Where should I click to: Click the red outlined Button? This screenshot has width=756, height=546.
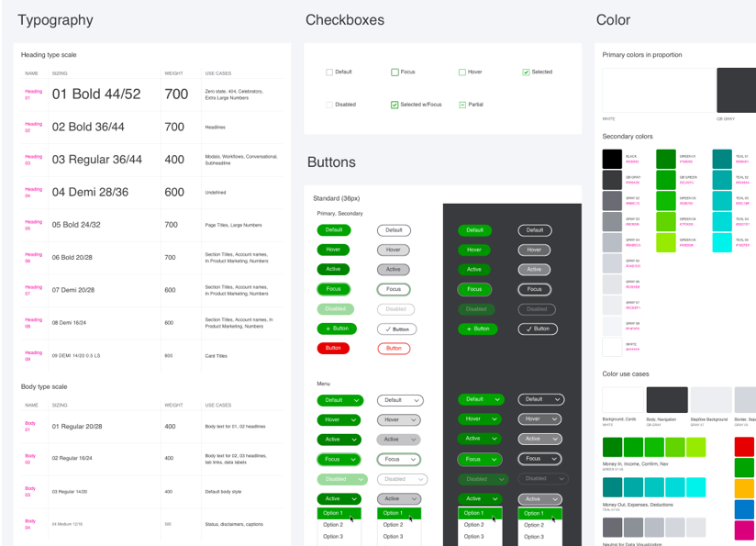point(394,348)
